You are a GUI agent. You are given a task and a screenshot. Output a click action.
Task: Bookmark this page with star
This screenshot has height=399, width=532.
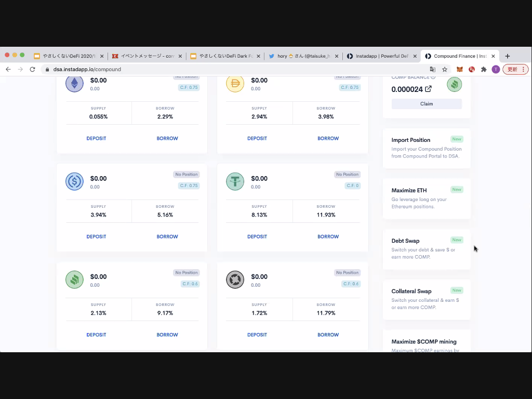(x=445, y=69)
